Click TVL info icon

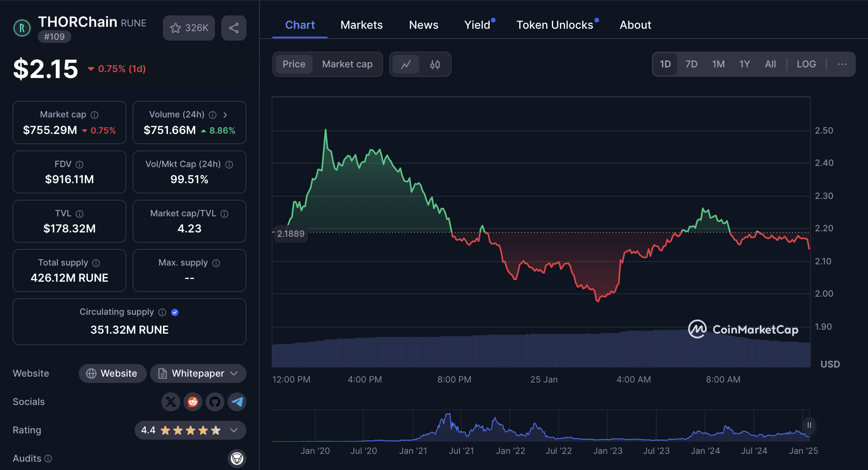click(80, 214)
